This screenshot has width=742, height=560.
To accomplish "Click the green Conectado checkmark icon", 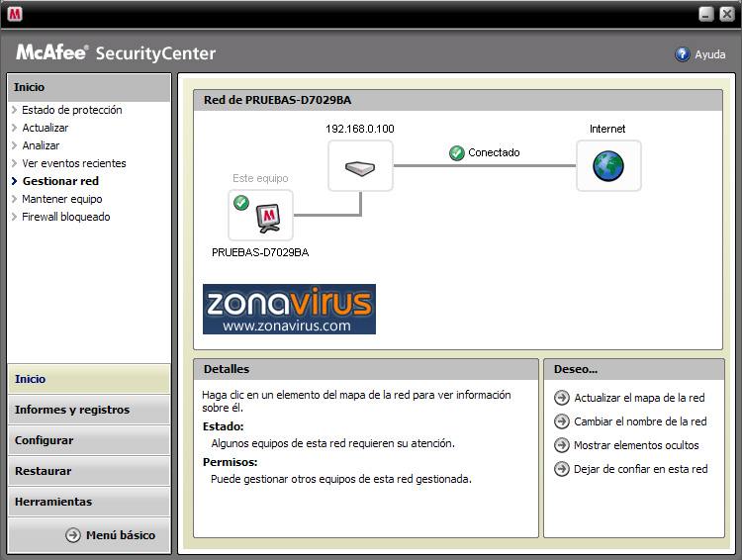I will 456,153.
